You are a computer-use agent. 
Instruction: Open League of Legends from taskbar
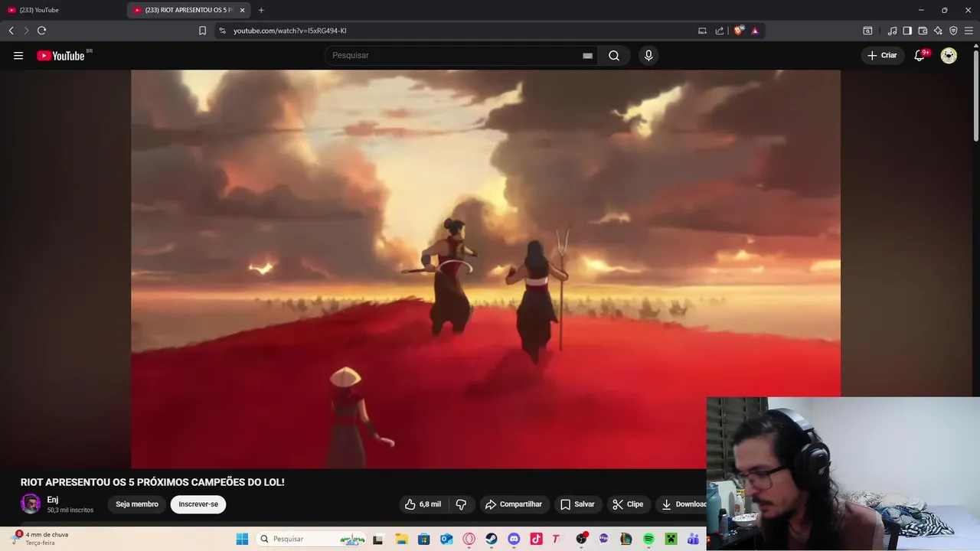point(626,539)
